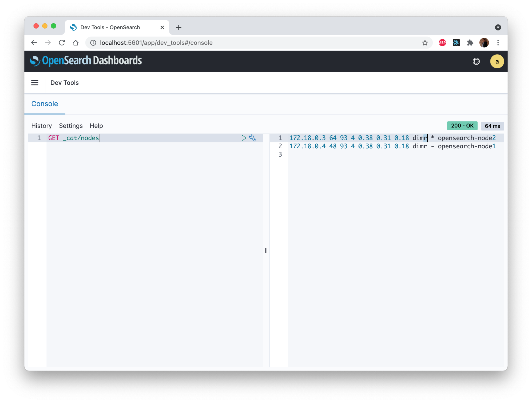
Task: Open the Chrome three-dot menu
Action: coord(498,43)
